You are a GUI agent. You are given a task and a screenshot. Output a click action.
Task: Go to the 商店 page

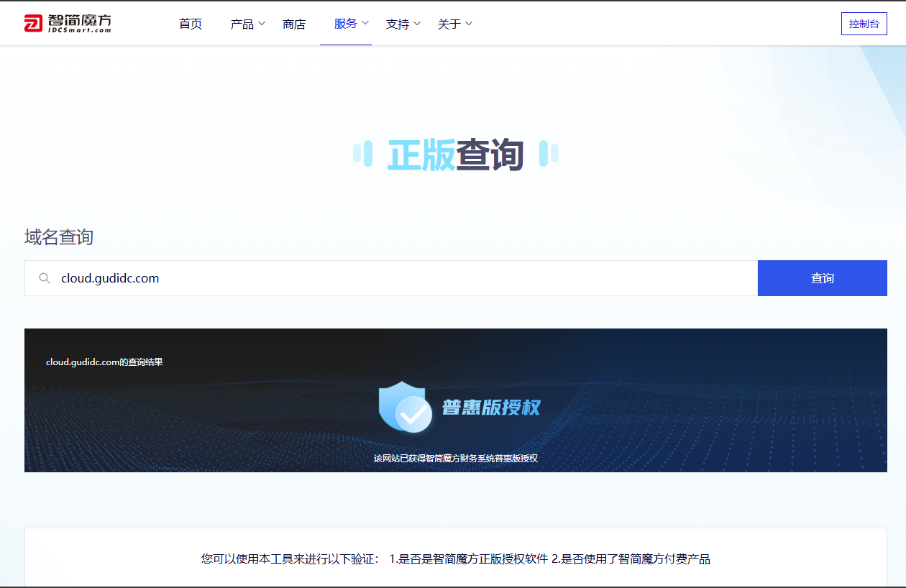click(x=294, y=24)
